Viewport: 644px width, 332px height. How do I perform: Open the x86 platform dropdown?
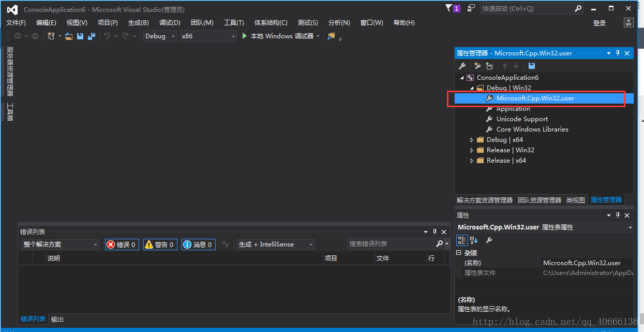pos(208,36)
